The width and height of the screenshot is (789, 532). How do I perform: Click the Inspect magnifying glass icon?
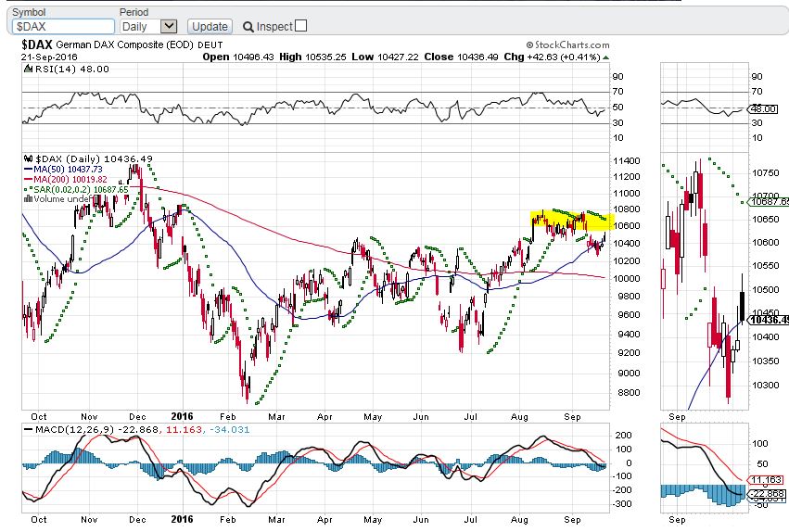(248, 27)
